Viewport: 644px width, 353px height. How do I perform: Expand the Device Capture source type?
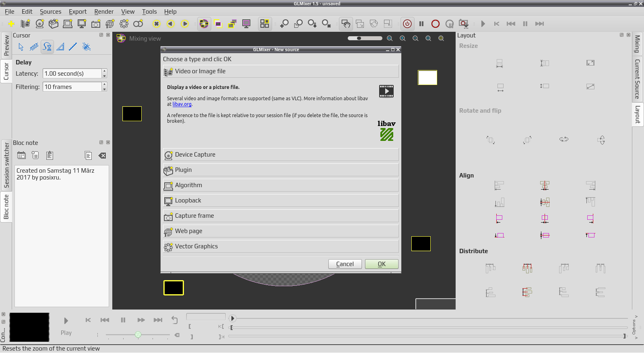[281, 155]
